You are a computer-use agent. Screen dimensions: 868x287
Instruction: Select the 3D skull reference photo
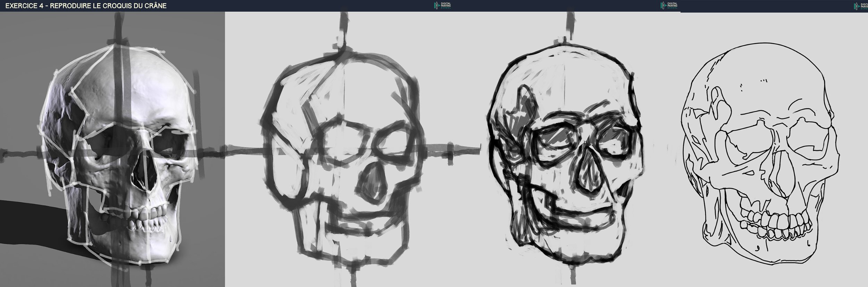118,149
